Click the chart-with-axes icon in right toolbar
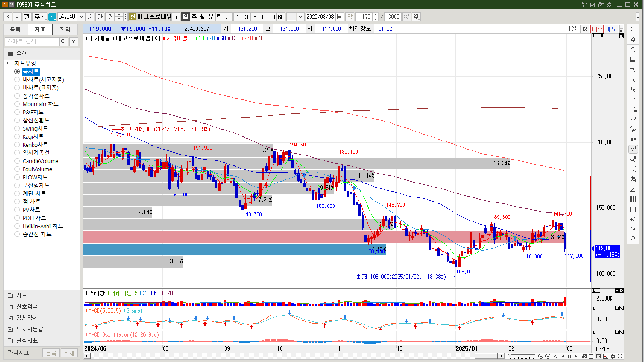 coord(633,60)
